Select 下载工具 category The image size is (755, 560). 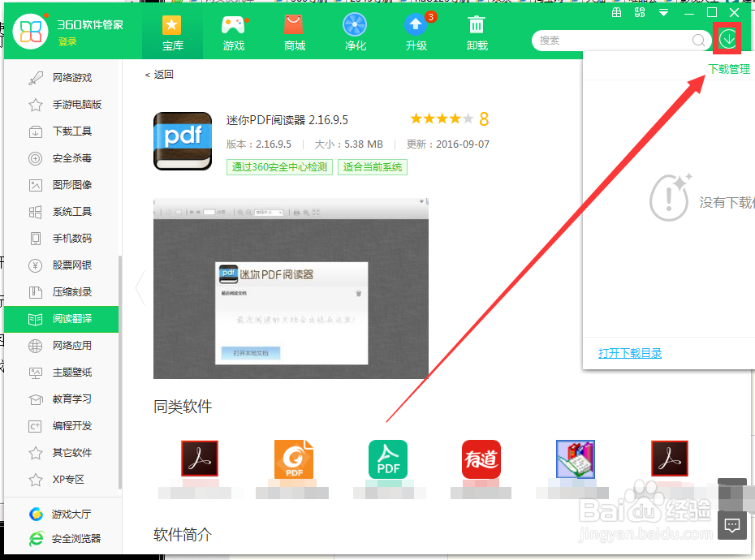click(61, 131)
